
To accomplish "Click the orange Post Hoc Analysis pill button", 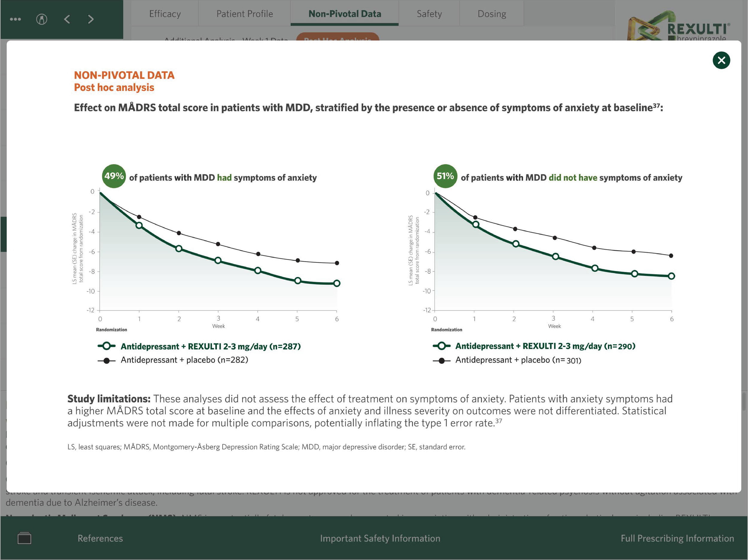I will pos(337,37).
